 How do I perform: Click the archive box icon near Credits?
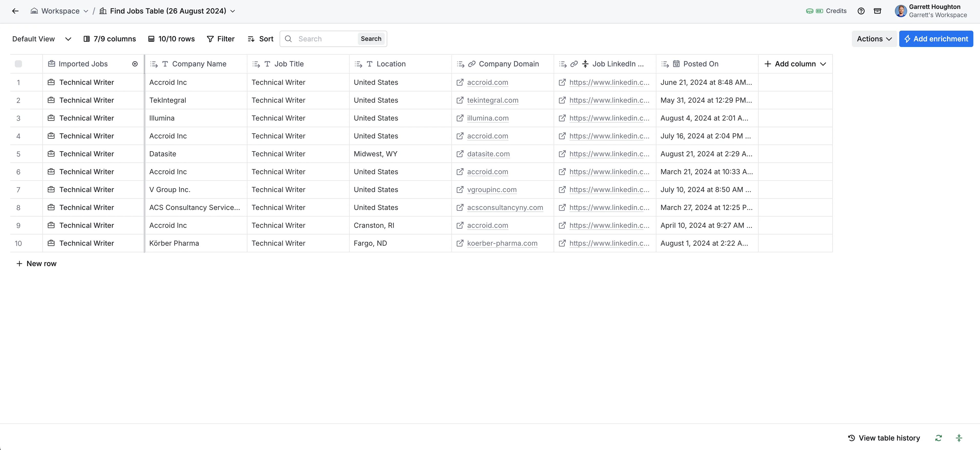coord(877,11)
